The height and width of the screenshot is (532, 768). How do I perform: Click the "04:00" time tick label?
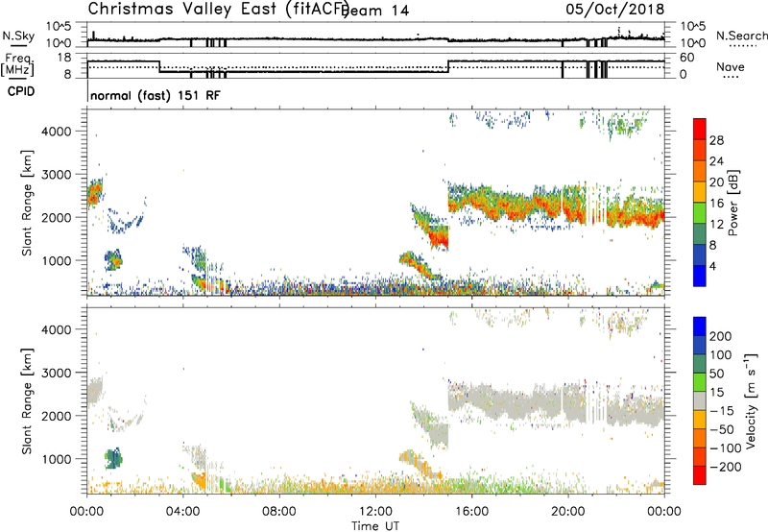coord(183,512)
